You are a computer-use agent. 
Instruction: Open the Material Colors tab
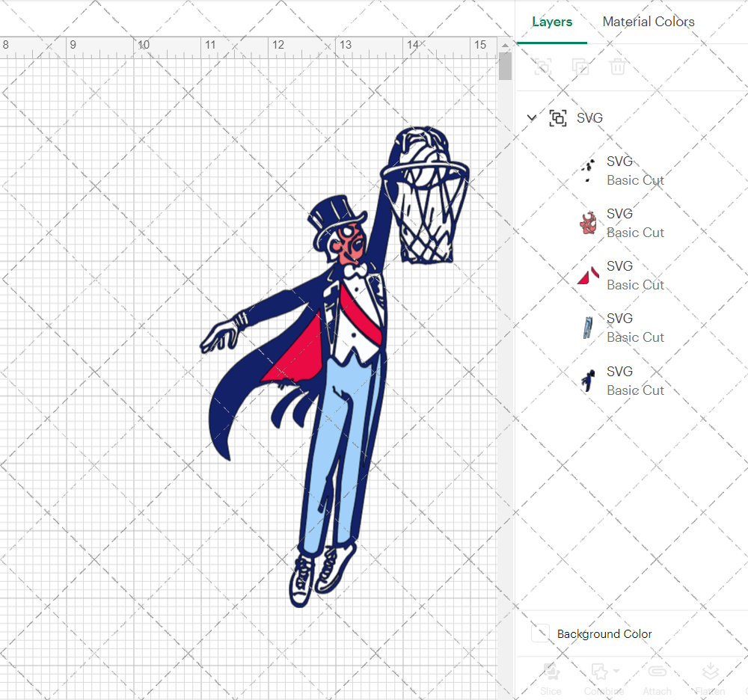click(x=649, y=22)
